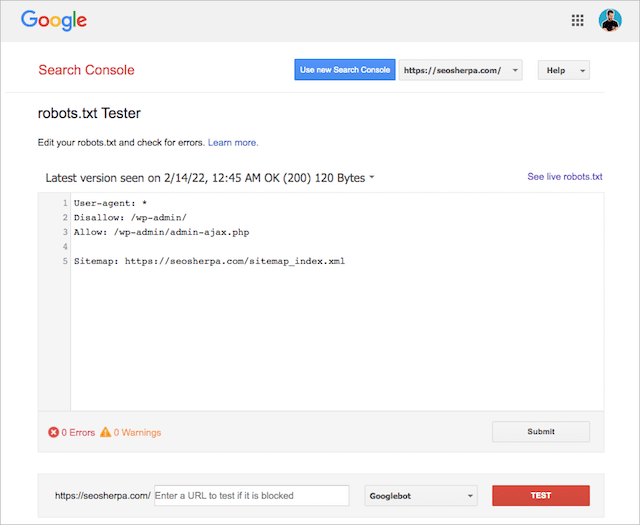This screenshot has width=640, height=525.
Task: Click the robots.txt Tester heading
Action: point(89,113)
